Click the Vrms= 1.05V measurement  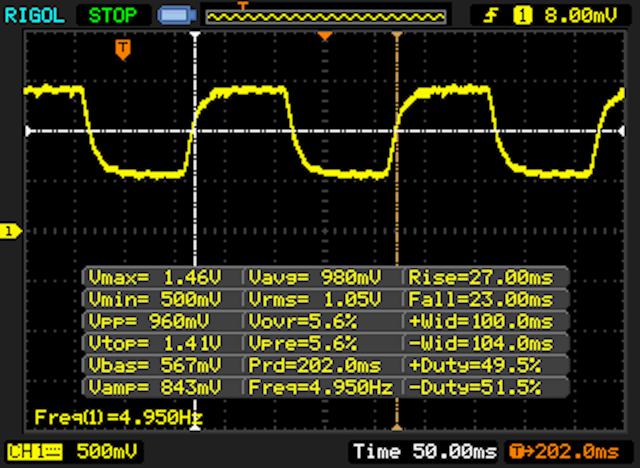click(315, 299)
